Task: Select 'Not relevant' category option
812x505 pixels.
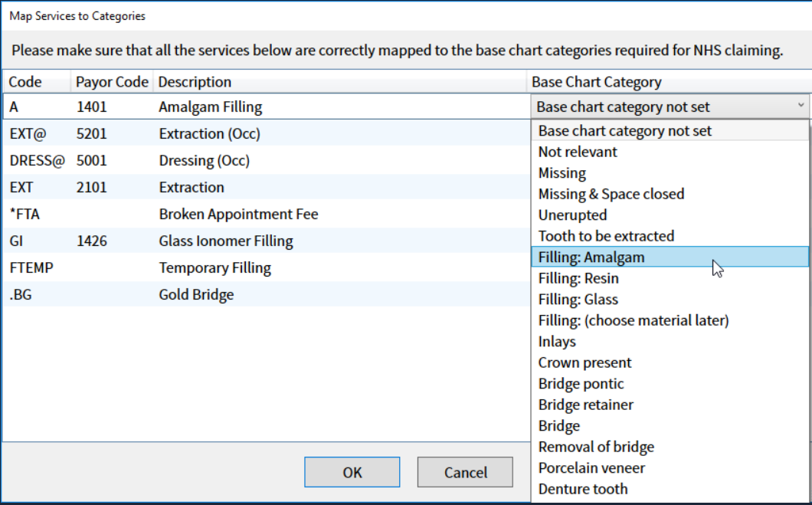Action: tap(577, 152)
